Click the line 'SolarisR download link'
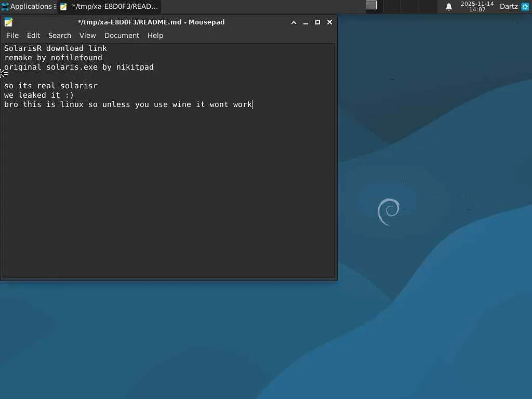This screenshot has height=399, width=532. tap(55, 48)
